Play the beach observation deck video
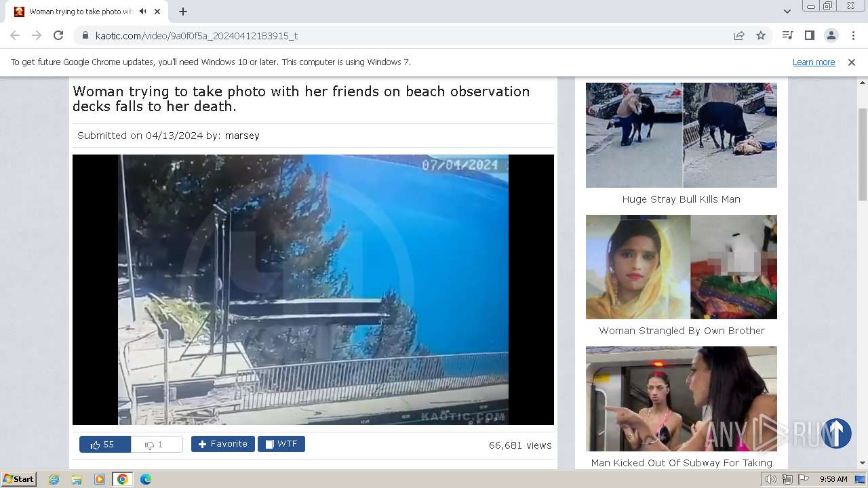 (313, 289)
